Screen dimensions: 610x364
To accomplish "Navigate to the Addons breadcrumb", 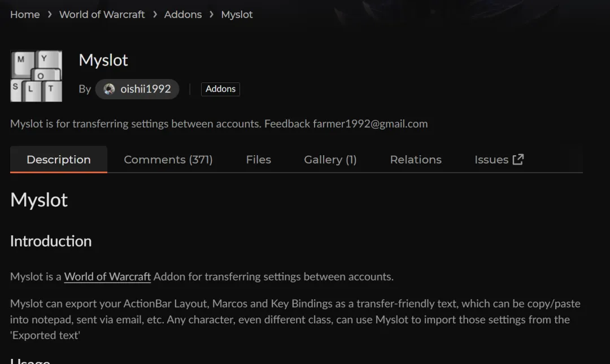I will coord(183,15).
